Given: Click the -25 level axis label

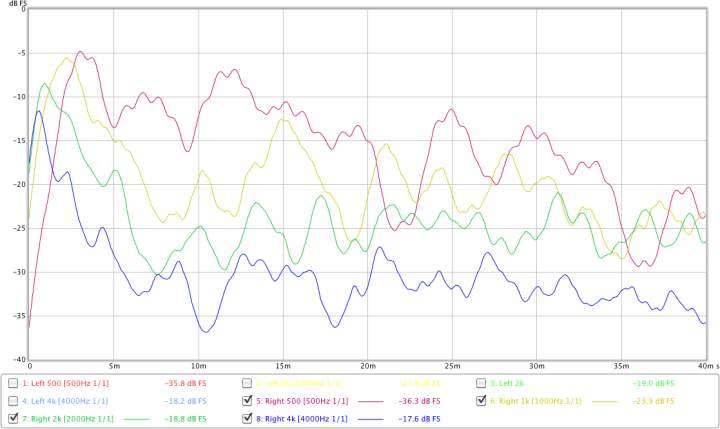Looking at the screenshot, I should point(19,228).
